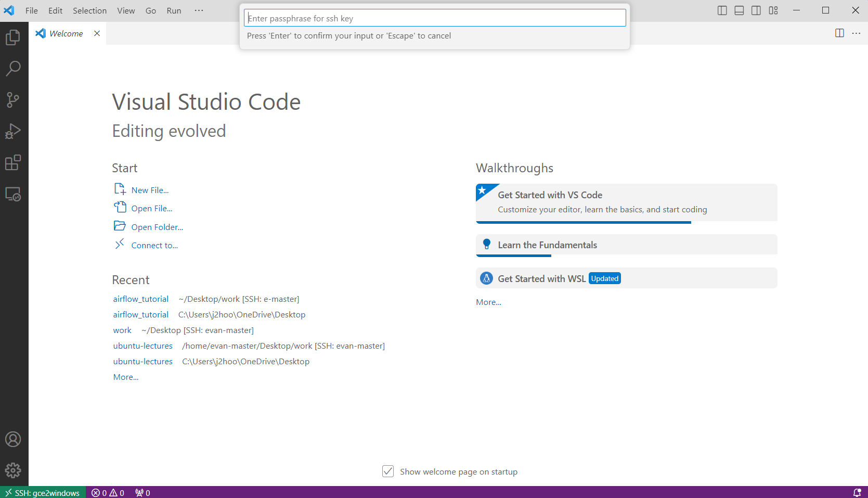868x498 pixels.
Task: Click the Open File icon
Action: coord(120,207)
